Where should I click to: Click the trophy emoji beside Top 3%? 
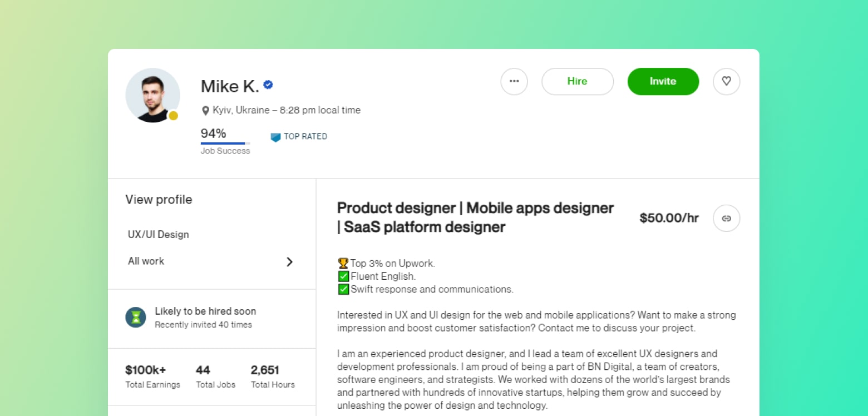(x=343, y=263)
